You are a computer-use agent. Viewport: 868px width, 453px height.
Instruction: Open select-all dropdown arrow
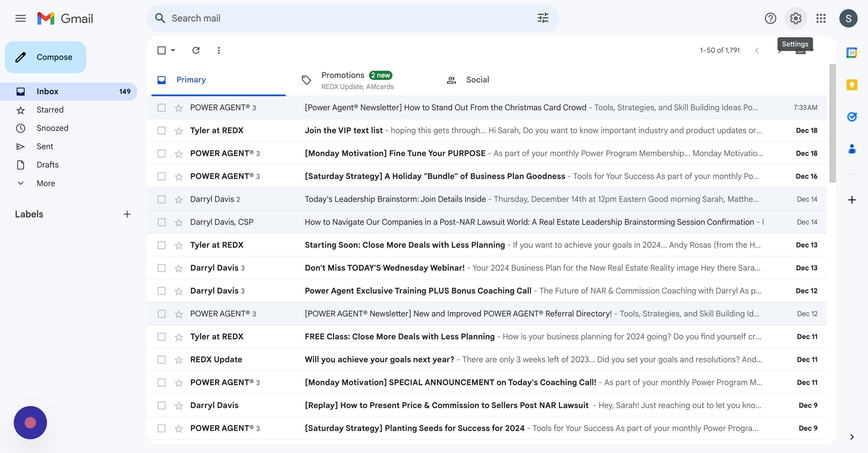click(x=173, y=50)
